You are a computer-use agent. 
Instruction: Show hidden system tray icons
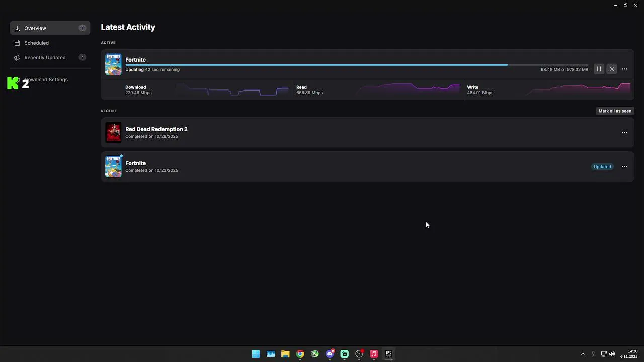583,354
